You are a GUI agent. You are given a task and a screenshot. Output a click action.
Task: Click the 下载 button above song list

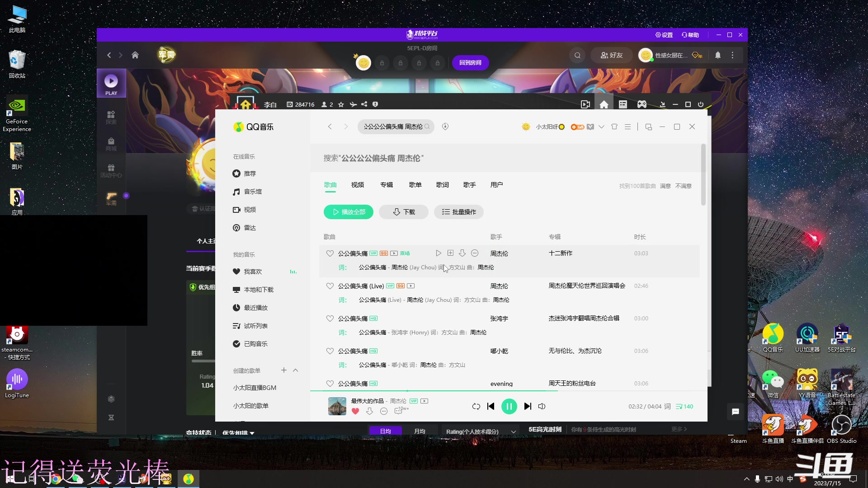[404, 212]
